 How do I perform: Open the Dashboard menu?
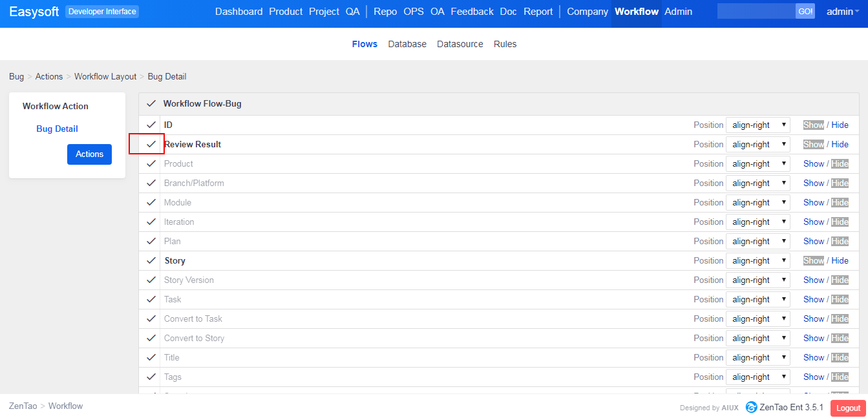238,12
